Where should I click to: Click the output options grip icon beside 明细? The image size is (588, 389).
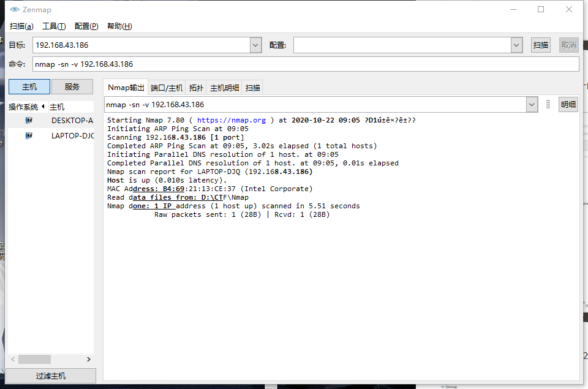click(548, 104)
